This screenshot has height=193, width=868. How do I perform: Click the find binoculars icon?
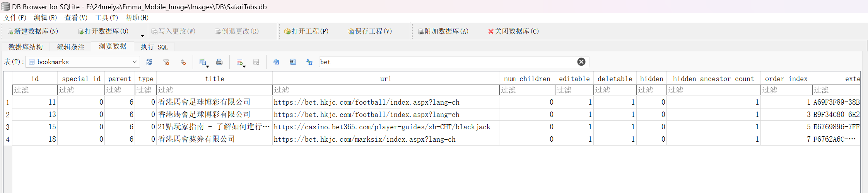[x=293, y=62]
